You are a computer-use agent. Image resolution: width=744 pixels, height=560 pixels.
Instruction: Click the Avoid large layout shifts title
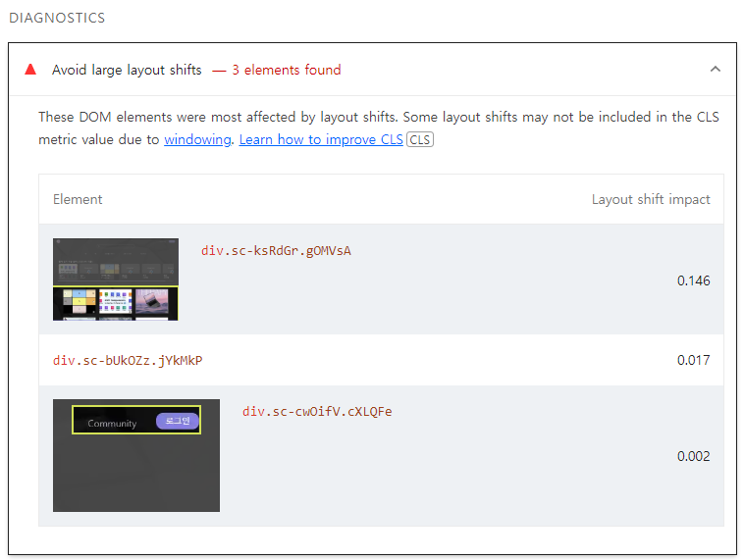(x=127, y=70)
